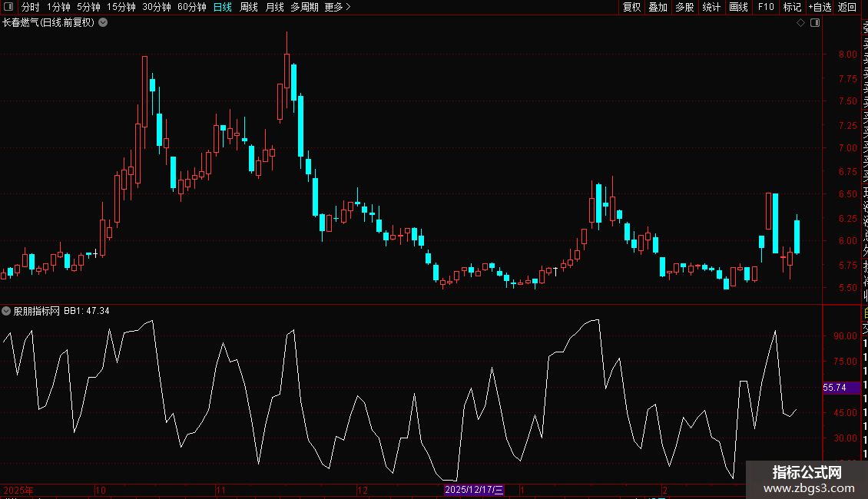Open the 复权 adjustment menu
Image resolution: width=868 pixels, height=499 pixels.
pyautogui.click(x=631, y=7)
